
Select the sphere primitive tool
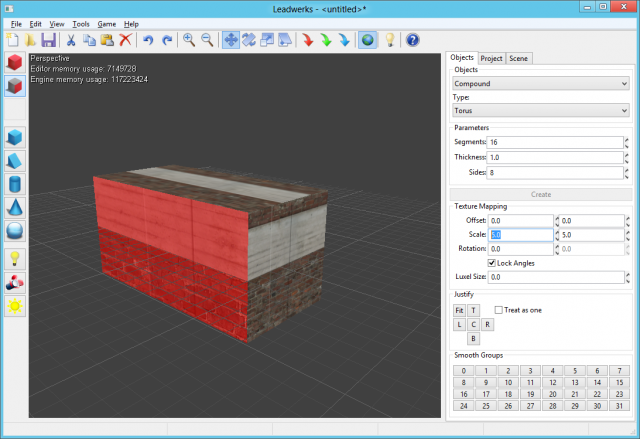coord(15,230)
